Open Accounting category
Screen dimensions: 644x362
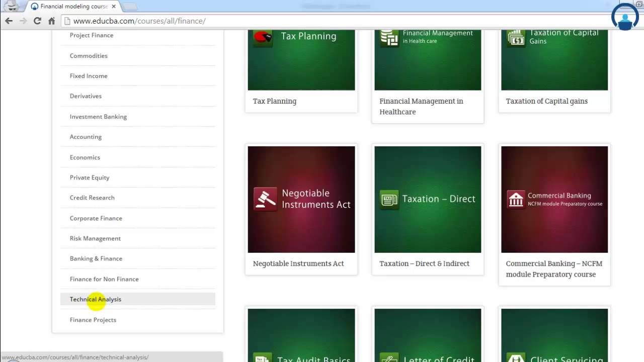(x=86, y=137)
